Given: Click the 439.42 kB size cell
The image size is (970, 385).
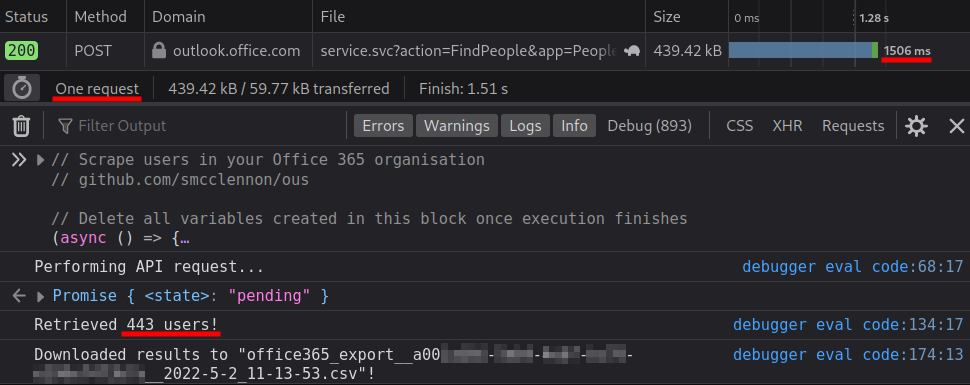Looking at the screenshot, I should [687, 50].
